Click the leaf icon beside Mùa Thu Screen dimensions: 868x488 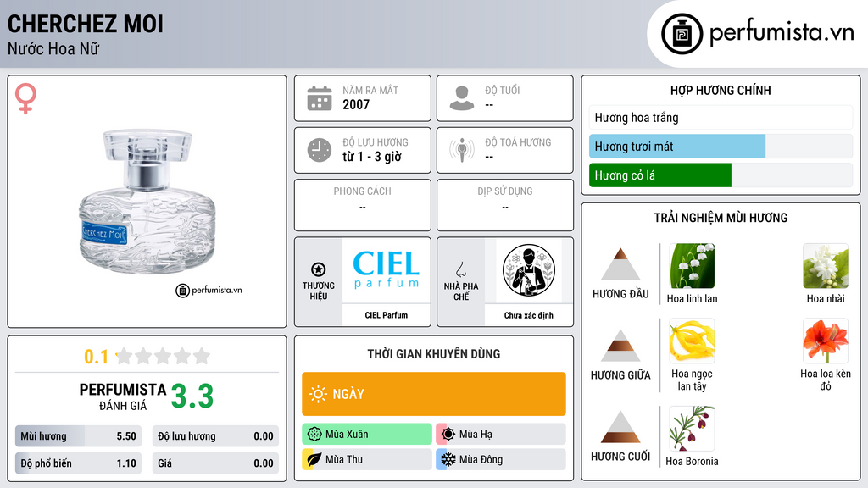coord(314,459)
